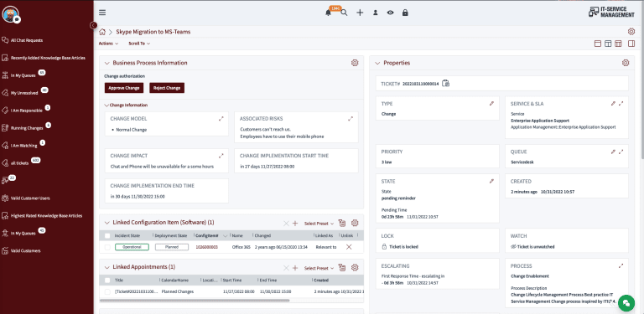
Task: Open notifications bell icon
Action: point(328,13)
